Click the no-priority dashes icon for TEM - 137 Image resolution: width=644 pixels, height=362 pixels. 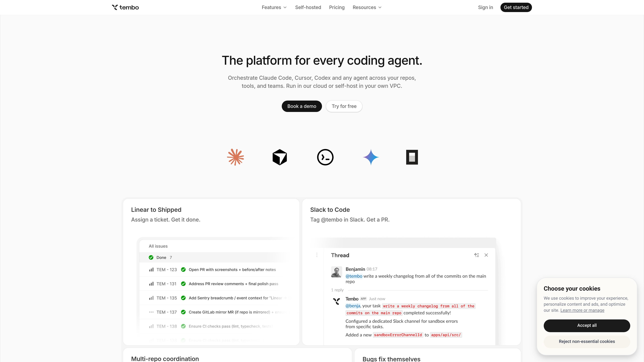[x=151, y=312]
